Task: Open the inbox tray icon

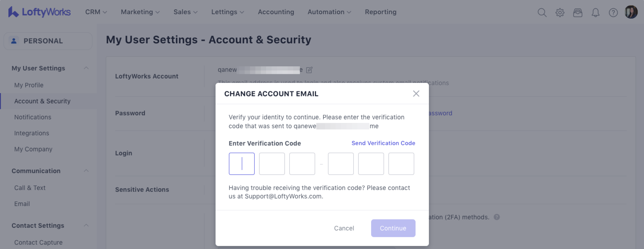Action: pyautogui.click(x=577, y=12)
